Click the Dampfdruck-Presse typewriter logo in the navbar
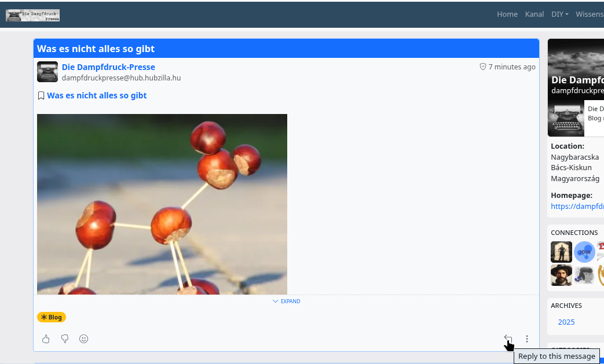 click(x=33, y=15)
